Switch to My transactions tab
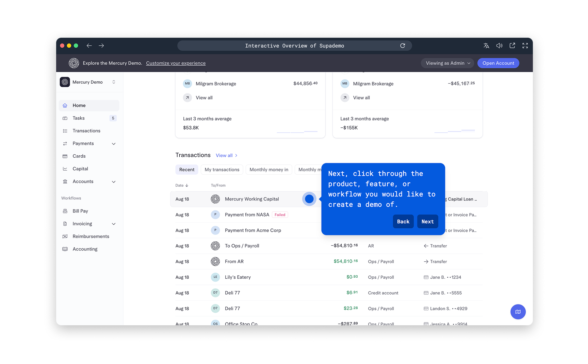Screen dimensions: 588x364 pos(222,170)
